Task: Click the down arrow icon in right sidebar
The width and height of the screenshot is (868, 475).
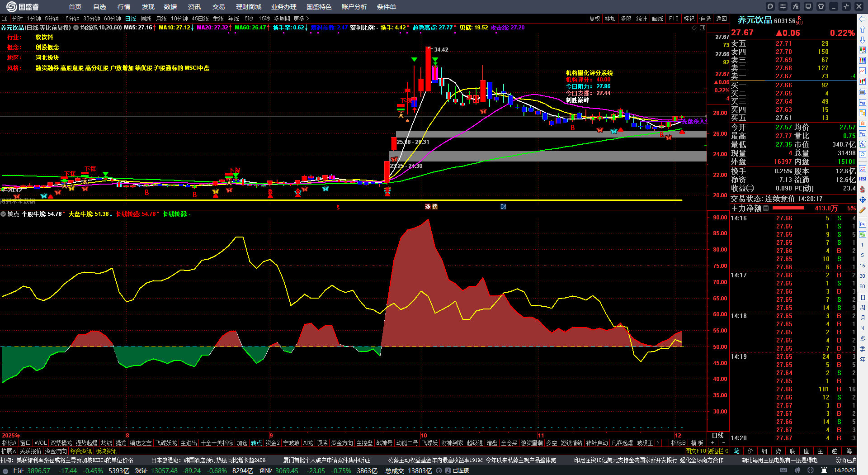Action: tap(863, 40)
